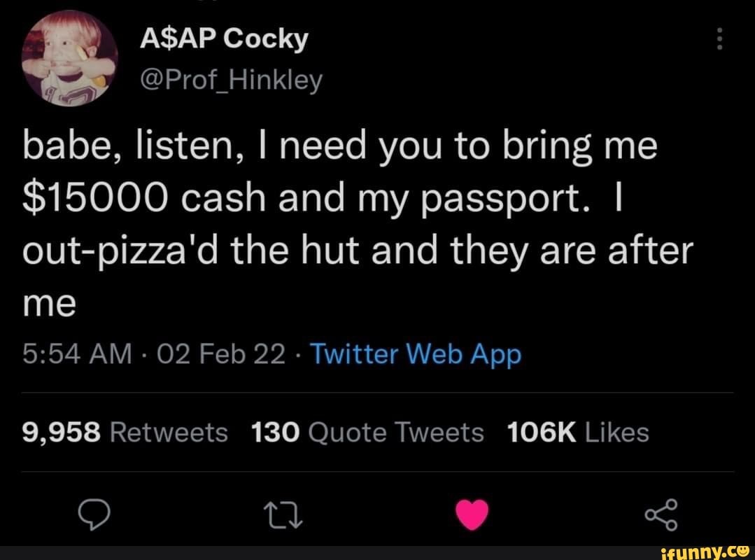The width and height of the screenshot is (755, 560).
Task: Open the 130 Quote Tweets list
Action: 367,433
